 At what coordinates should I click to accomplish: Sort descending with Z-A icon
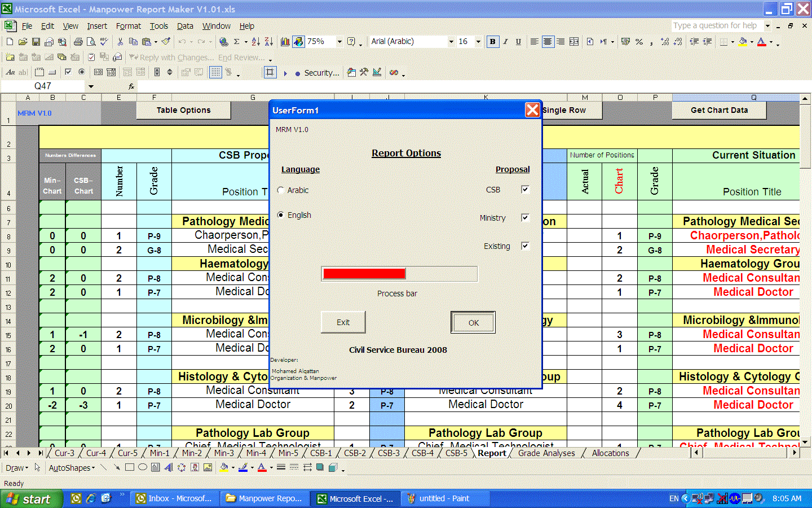coord(268,42)
